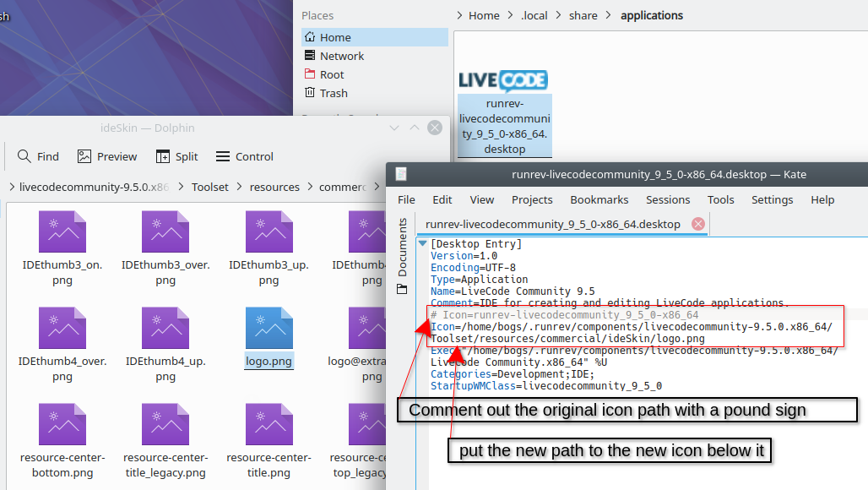Click the Version=1.0 line in editor
The height and width of the screenshot is (490, 868).
click(x=464, y=256)
